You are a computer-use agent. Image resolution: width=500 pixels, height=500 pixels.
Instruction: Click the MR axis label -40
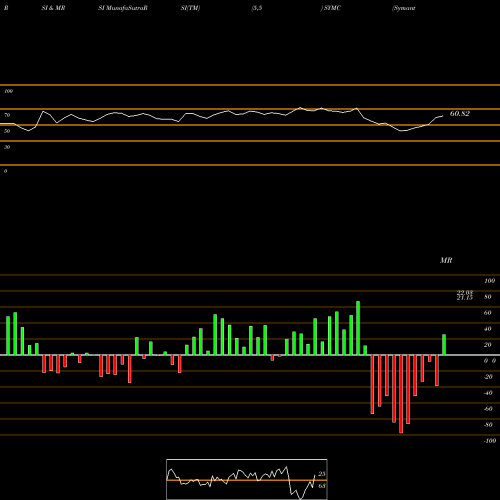(488, 393)
